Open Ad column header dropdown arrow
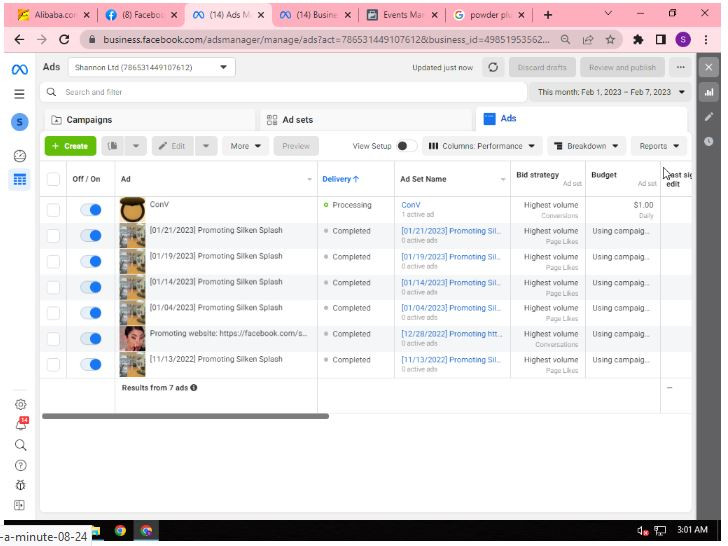This screenshot has width=728, height=546. (x=310, y=179)
